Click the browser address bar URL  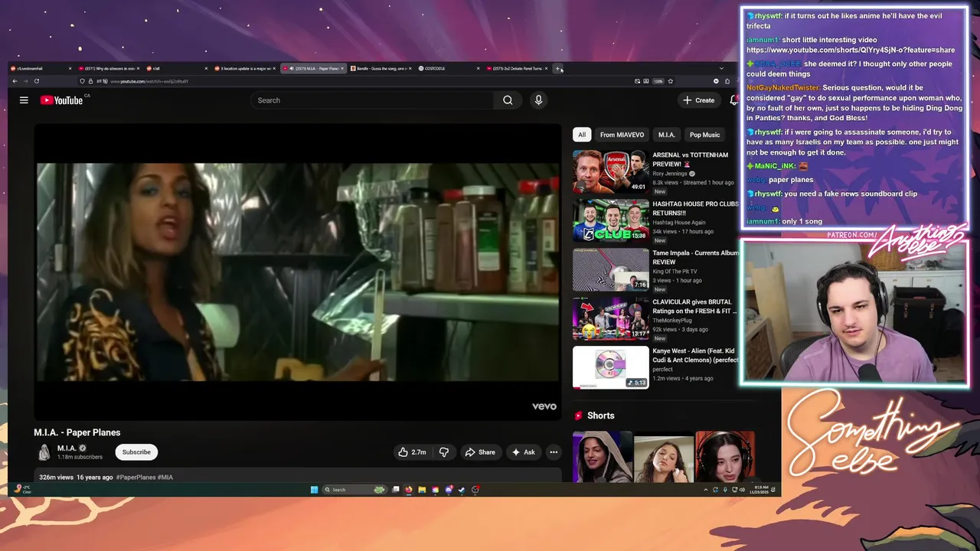(149, 80)
